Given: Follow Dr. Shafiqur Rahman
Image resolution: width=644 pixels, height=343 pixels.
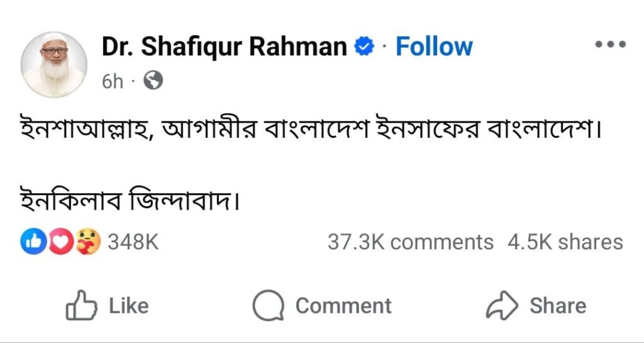Looking at the screenshot, I should click(433, 47).
